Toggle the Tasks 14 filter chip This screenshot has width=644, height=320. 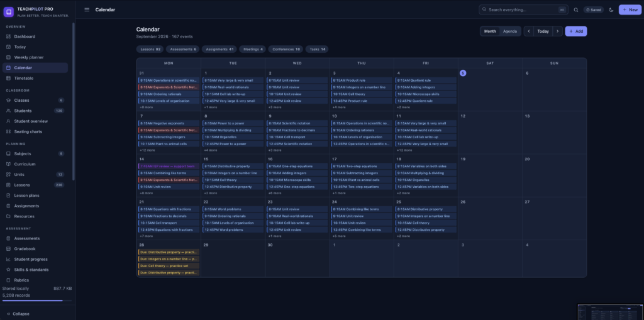pos(317,49)
